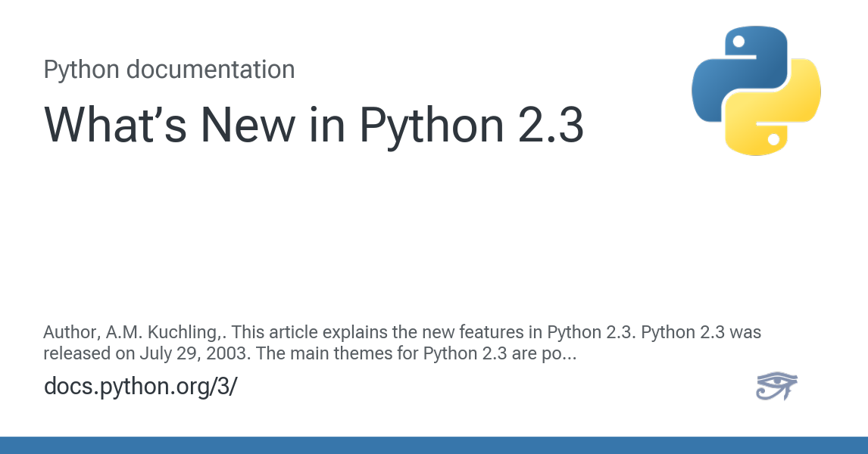This screenshot has width=868, height=454.
Task: Open the docs.python.org/3/ URL
Action: coord(140,385)
